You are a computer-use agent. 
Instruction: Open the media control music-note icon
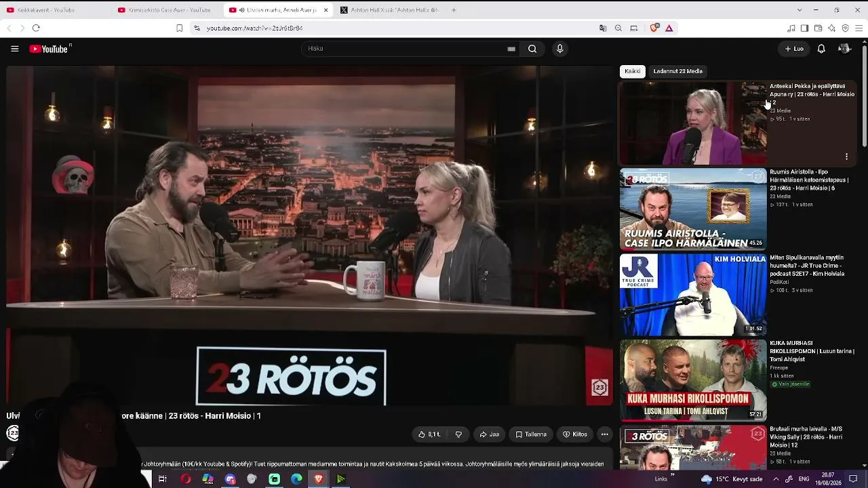tap(791, 28)
